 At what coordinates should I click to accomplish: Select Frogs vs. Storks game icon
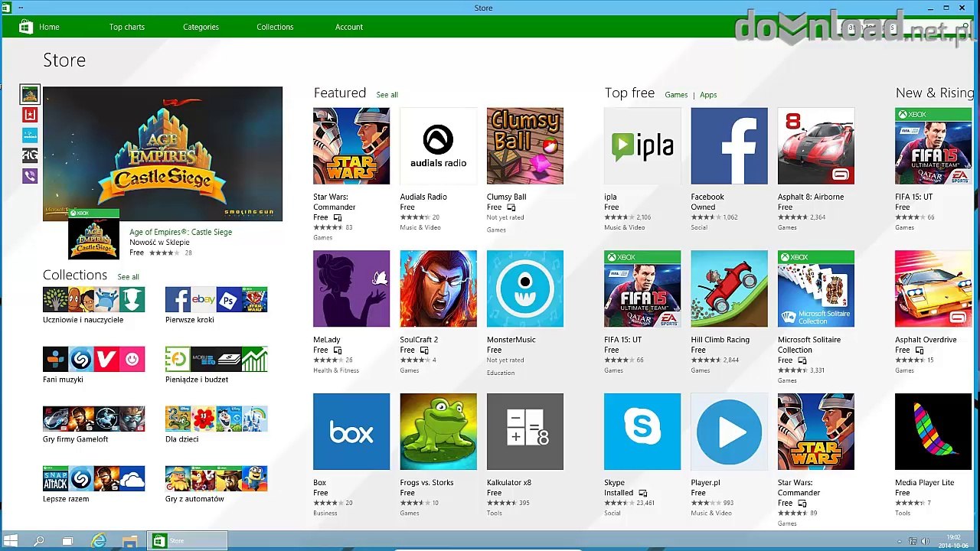tap(438, 432)
